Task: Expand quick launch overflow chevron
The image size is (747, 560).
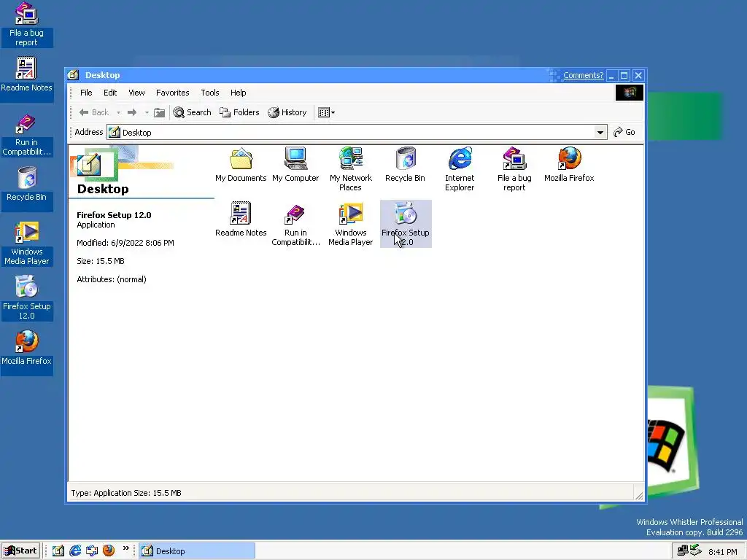Action: coord(125,548)
